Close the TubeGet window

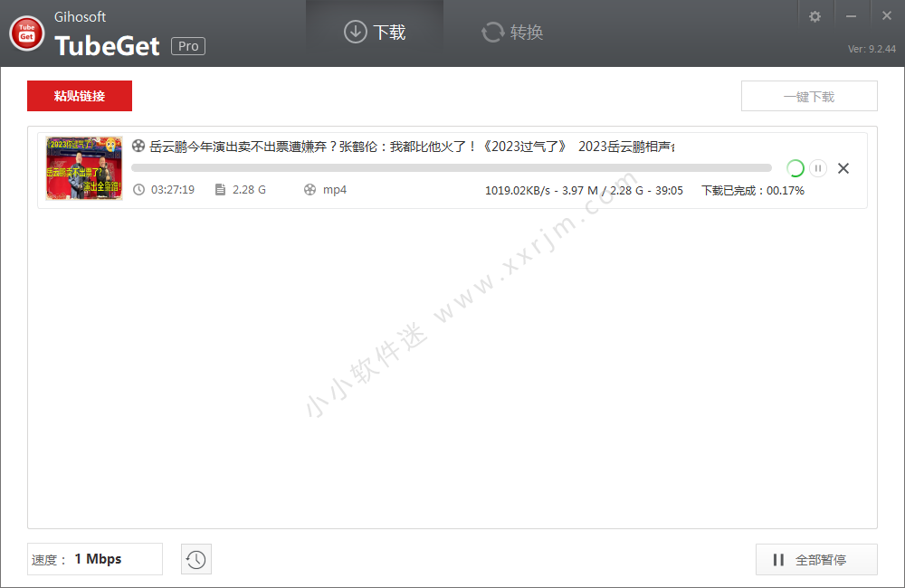(887, 16)
